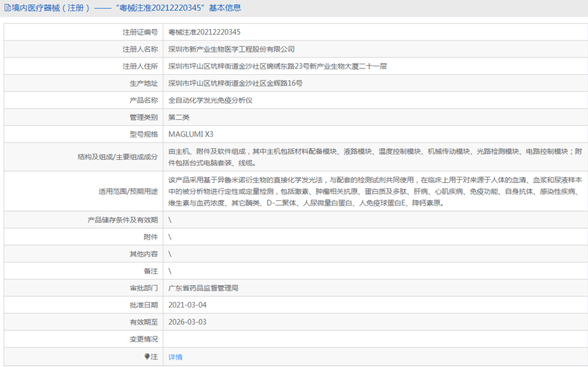
Task: Click 广东省药品监督管理局 value
Action: coord(203,288)
